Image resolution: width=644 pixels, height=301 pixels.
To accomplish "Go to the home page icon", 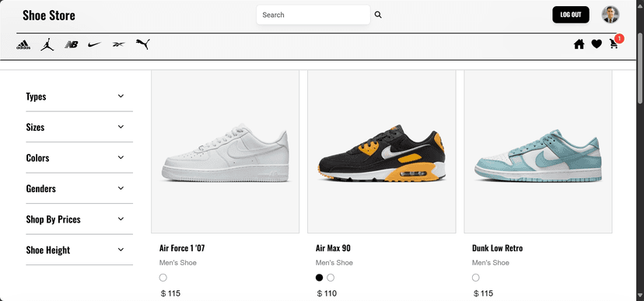I will tap(579, 44).
